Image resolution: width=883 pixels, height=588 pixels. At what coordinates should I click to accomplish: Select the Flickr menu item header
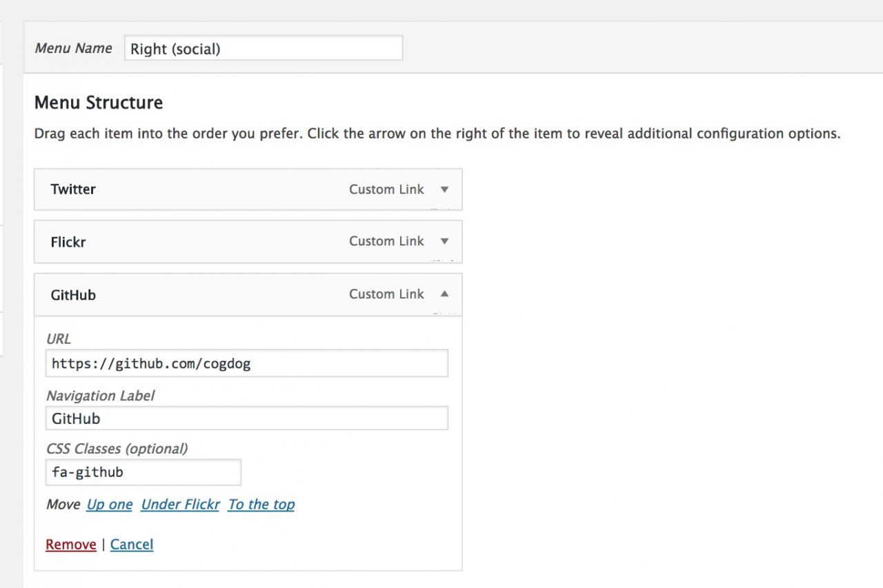(x=68, y=242)
